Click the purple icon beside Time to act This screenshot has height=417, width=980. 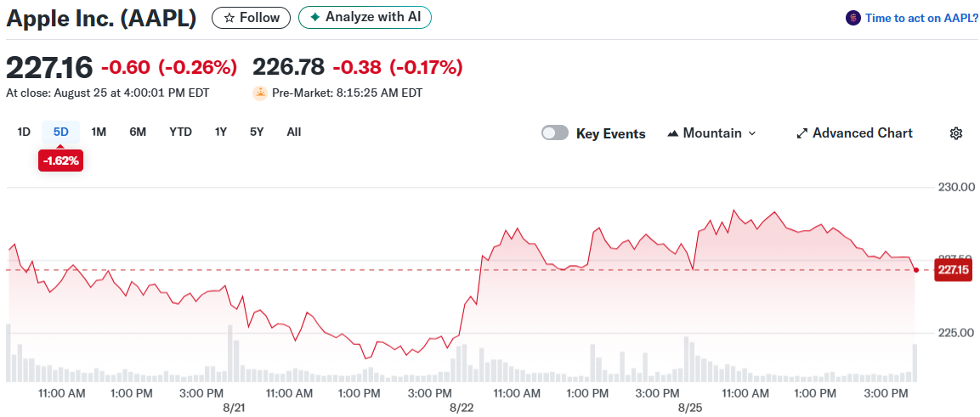click(853, 18)
